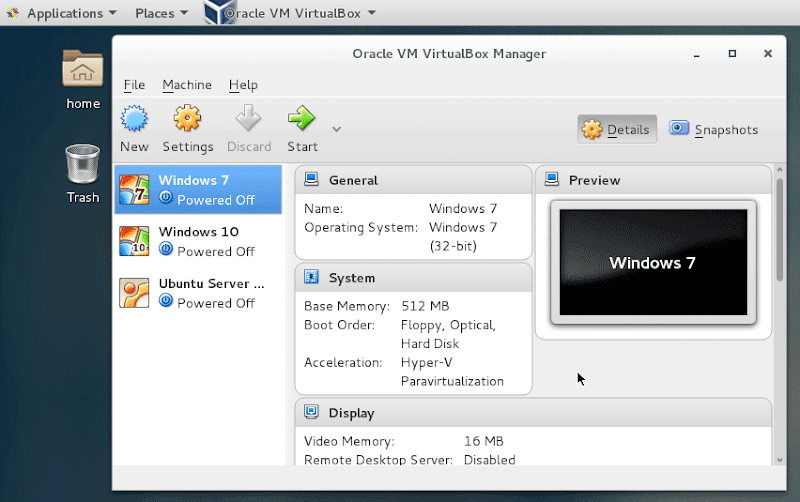Viewport: 800px width, 502px height.
Task: Click the Boot Order label
Action: pos(339,325)
